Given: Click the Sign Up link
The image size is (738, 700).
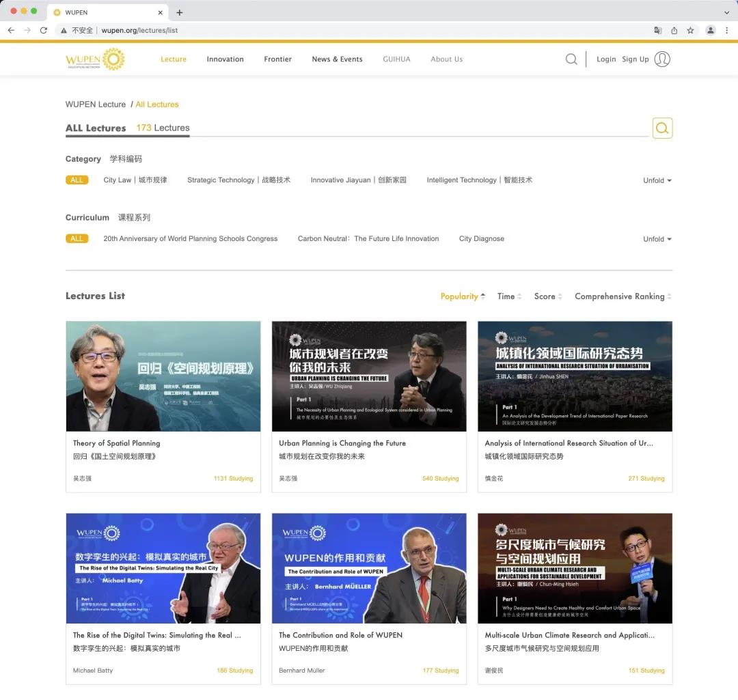Looking at the screenshot, I should [635, 59].
